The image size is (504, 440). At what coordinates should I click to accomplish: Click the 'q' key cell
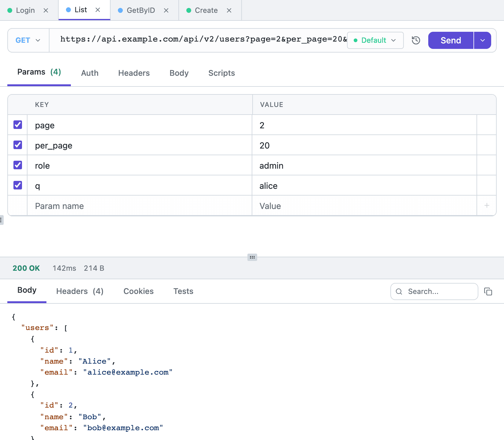point(140,186)
